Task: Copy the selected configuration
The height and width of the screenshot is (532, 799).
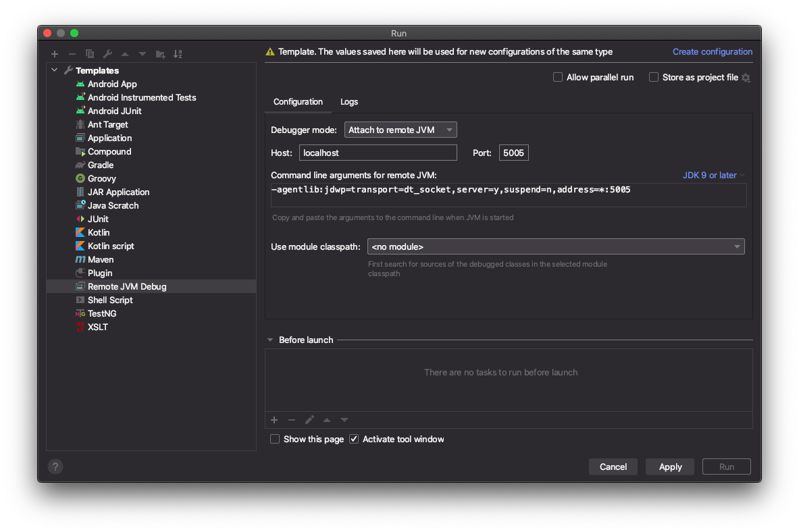Action: (x=90, y=54)
